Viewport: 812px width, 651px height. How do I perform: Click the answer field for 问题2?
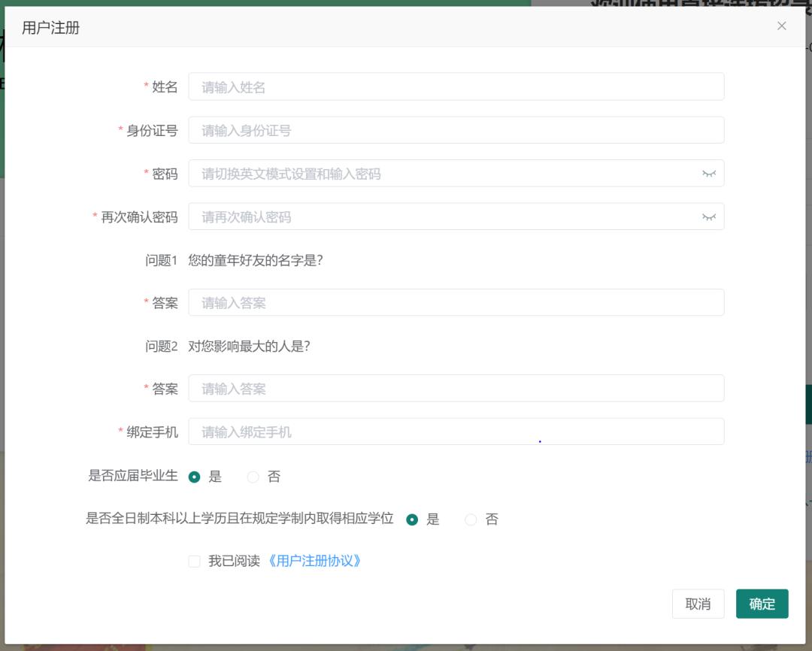coord(456,388)
